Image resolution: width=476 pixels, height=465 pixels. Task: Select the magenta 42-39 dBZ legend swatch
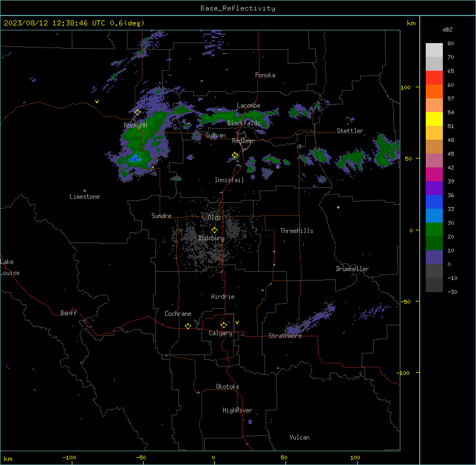tap(434, 174)
